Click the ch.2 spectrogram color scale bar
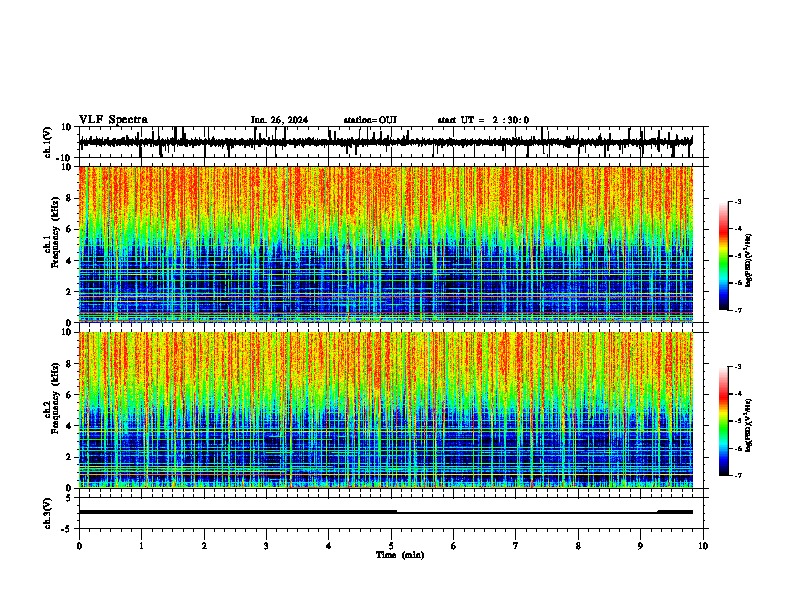The height and width of the screenshot is (612, 792). 724,421
